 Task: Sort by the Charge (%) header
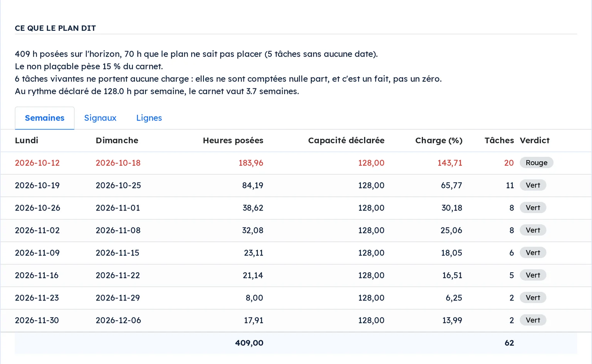(439, 141)
